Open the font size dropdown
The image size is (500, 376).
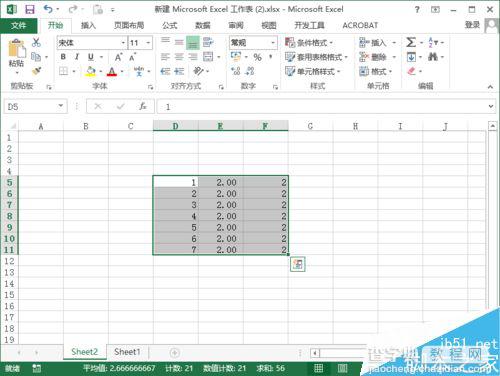tap(148, 43)
